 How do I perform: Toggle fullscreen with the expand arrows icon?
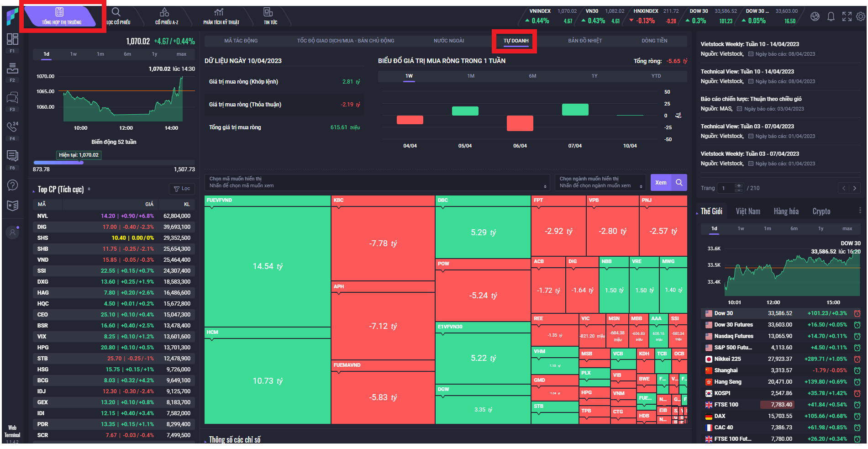[847, 17]
